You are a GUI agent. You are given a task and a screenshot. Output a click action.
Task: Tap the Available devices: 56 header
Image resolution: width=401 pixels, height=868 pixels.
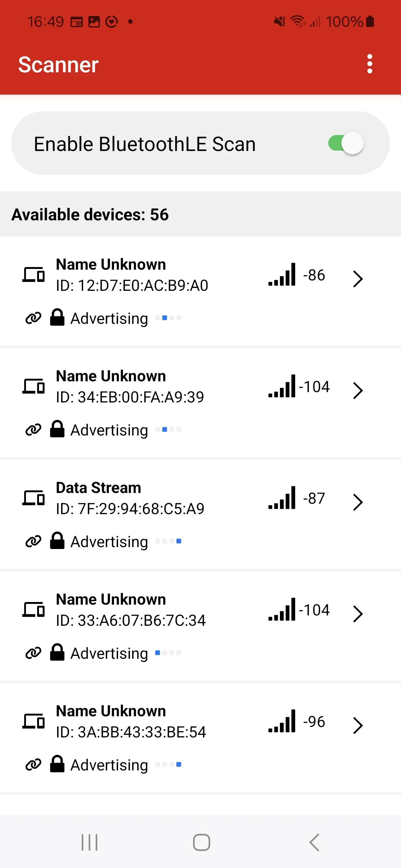(x=90, y=214)
